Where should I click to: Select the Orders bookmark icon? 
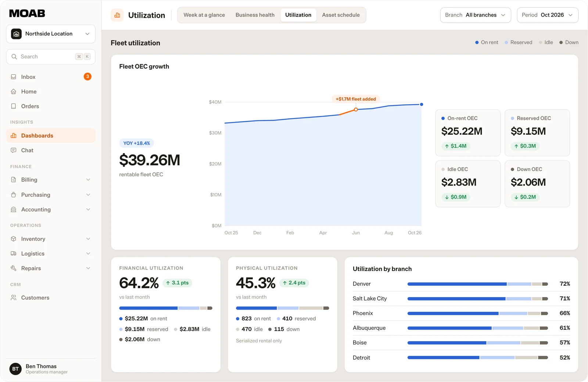coord(14,106)
